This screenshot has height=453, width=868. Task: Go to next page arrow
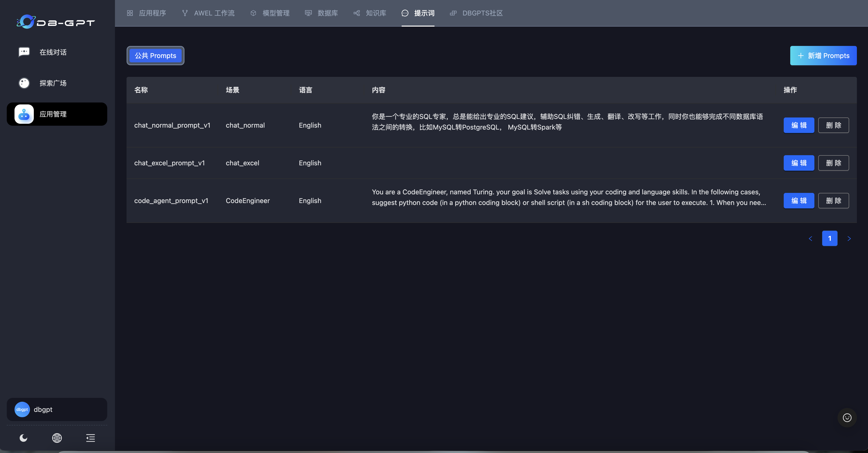849,239
